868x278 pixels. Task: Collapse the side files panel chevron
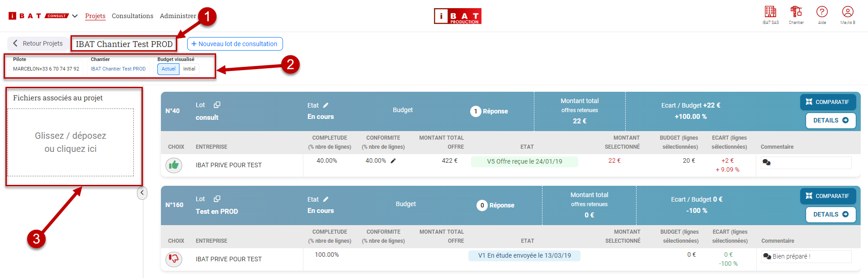click(x=142, y=193)
